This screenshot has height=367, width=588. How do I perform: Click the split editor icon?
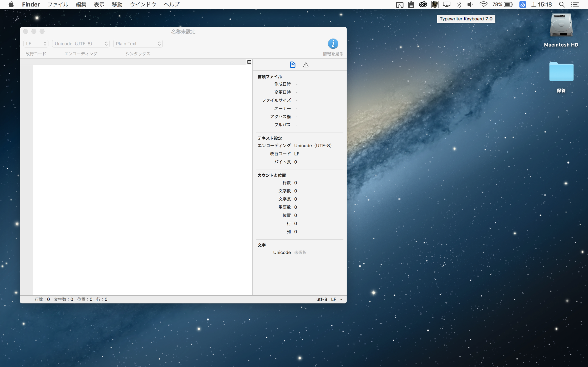point(249,62)
